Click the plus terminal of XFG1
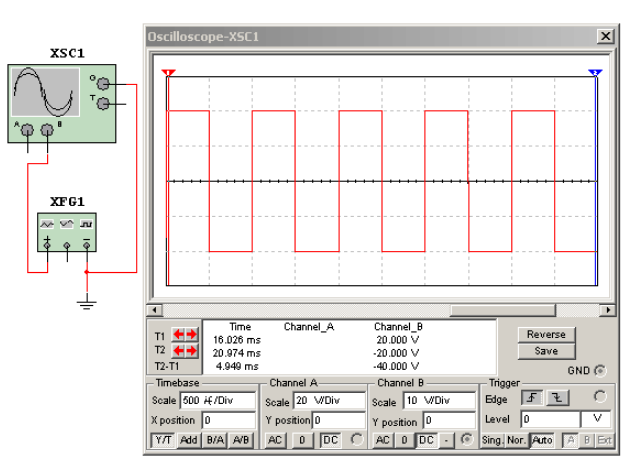The image size is (632, 468). 47,245
